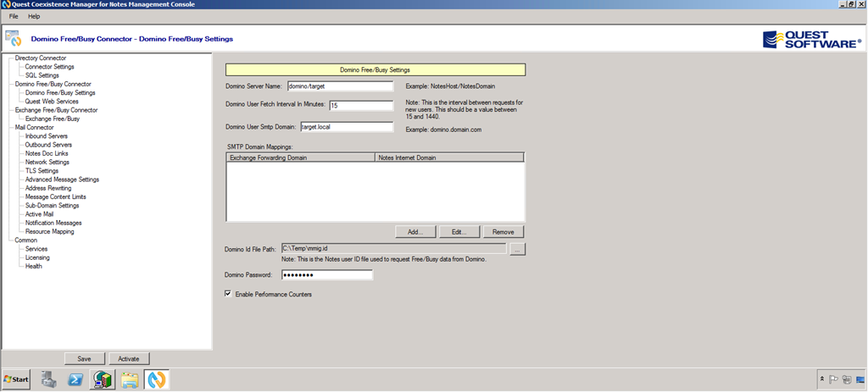This screenshot has height=392, width=868.
Task: Click the Quest Software logo
Action: 811,40
